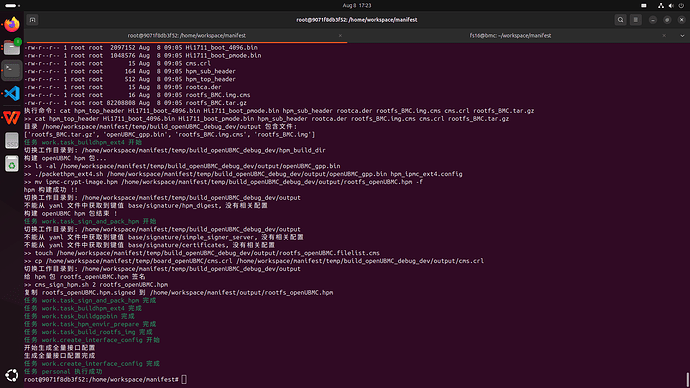Switch to fs16@bmc workspace/manifest tab
Screen dimensions: 690x388
[510, 36]
